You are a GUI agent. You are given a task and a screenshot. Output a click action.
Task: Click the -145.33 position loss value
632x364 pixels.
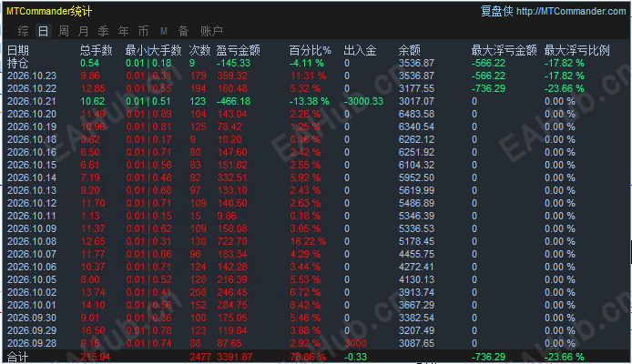[233, 63]
